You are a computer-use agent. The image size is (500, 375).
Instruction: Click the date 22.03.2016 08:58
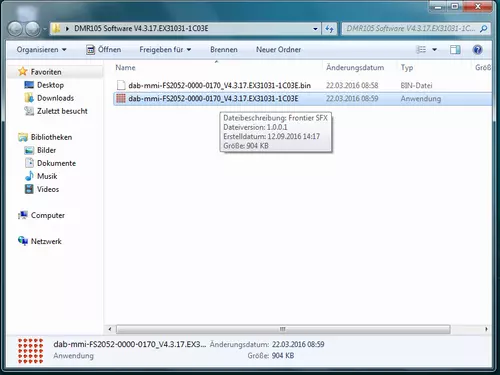(352, 86)
